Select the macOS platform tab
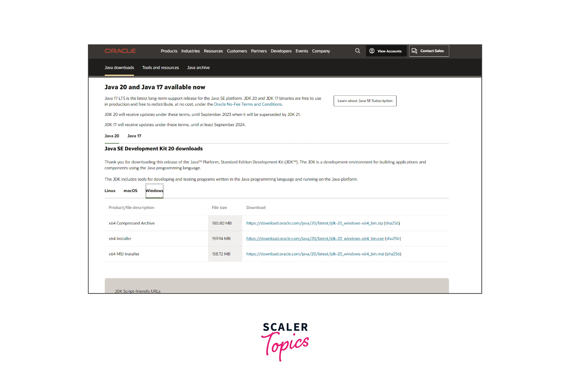 130,190
